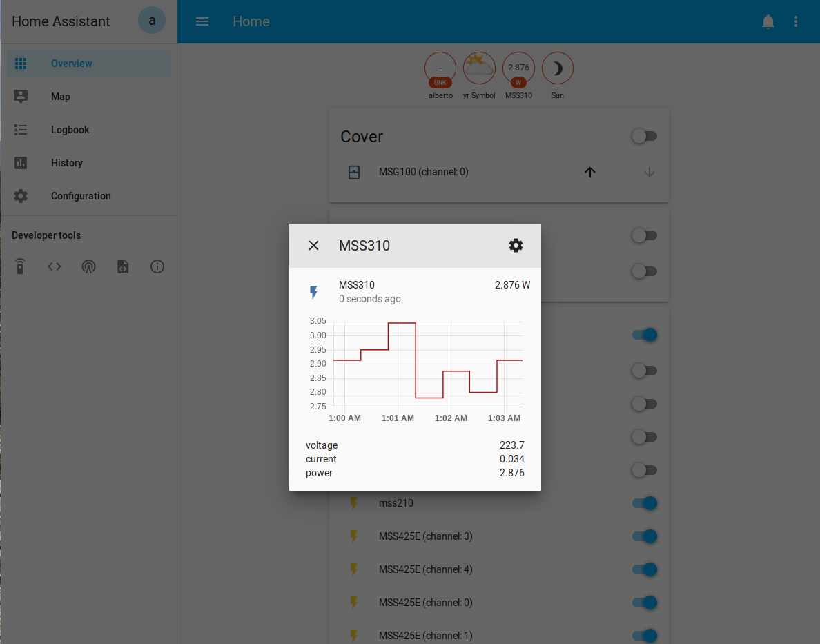Open Info developer tool icon
Image resolution: width=820 pixels, height=644 pixels.
(157, 266)
